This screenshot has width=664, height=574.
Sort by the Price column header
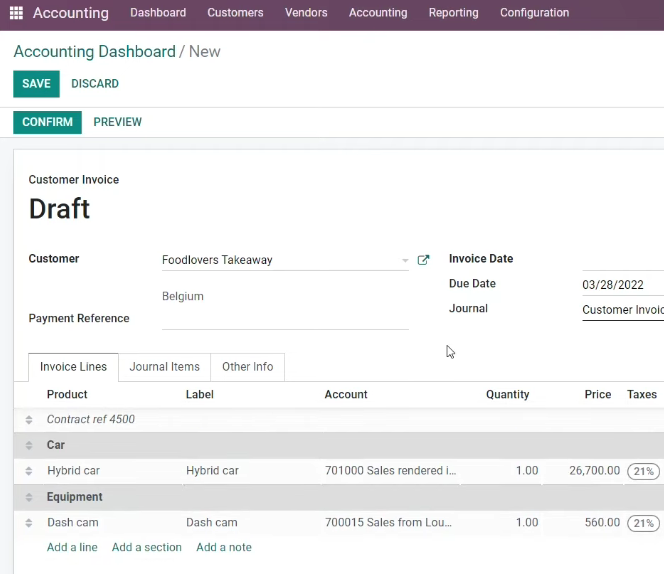[x=598, y=394]
